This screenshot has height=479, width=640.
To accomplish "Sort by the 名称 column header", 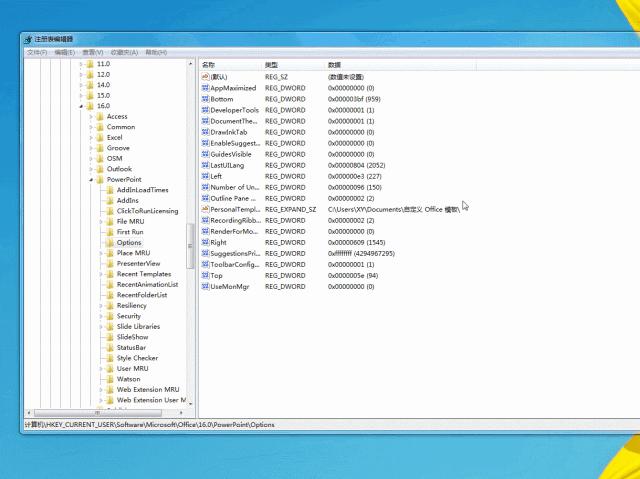I will pyautogui.click(x=231, y=65).
